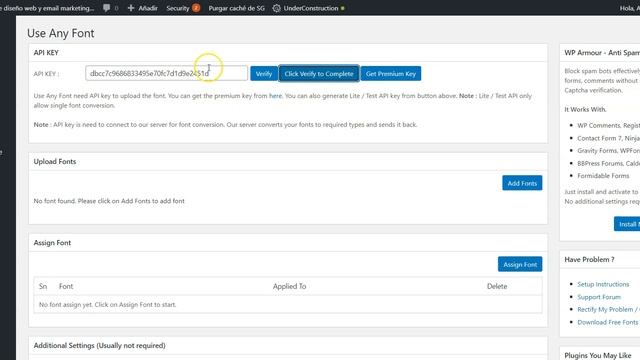Click into the API KEY input field
Viewport: 640px width, 360px height.
(167, 73)
